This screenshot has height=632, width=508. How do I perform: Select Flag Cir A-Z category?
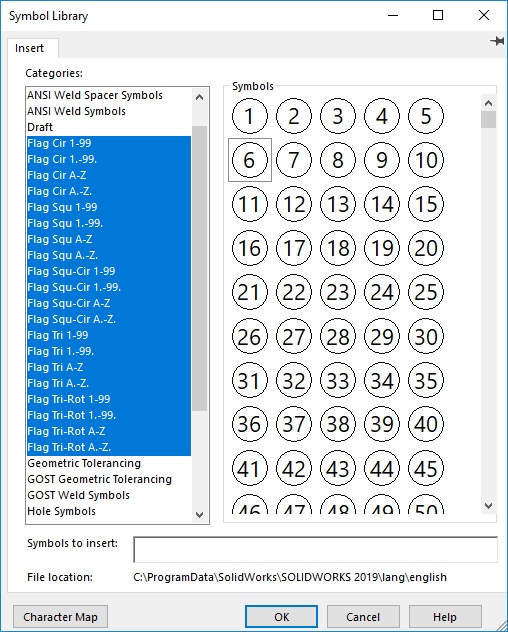point(109,175)
